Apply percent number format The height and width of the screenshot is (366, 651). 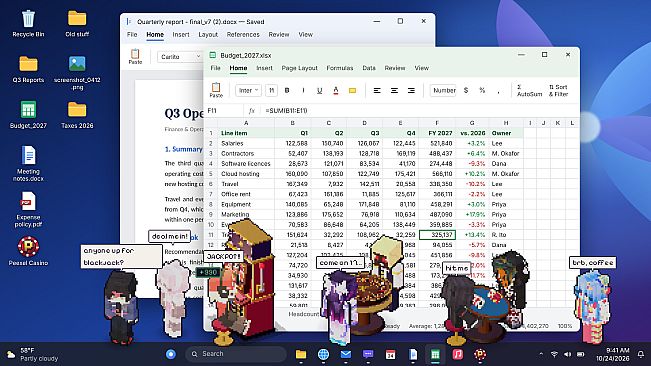pyautogui.click(x=482, y=90)
